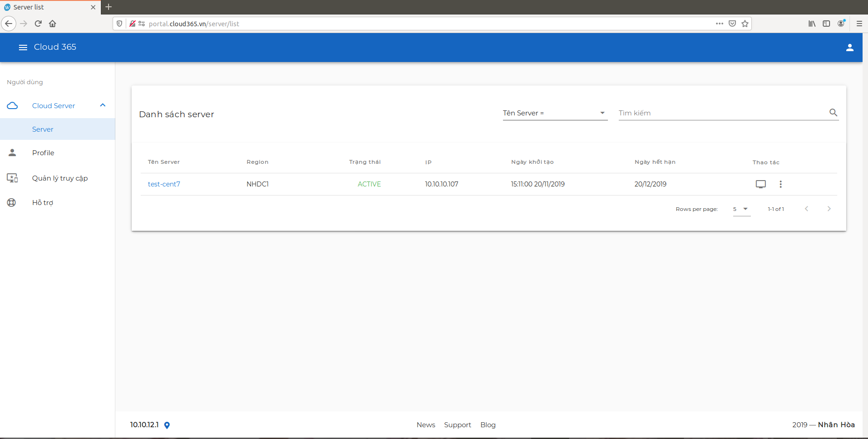This screenshot has height=439, width=868.
Task: Open more actions menu for test-cent7
Action: pos(780,184)
